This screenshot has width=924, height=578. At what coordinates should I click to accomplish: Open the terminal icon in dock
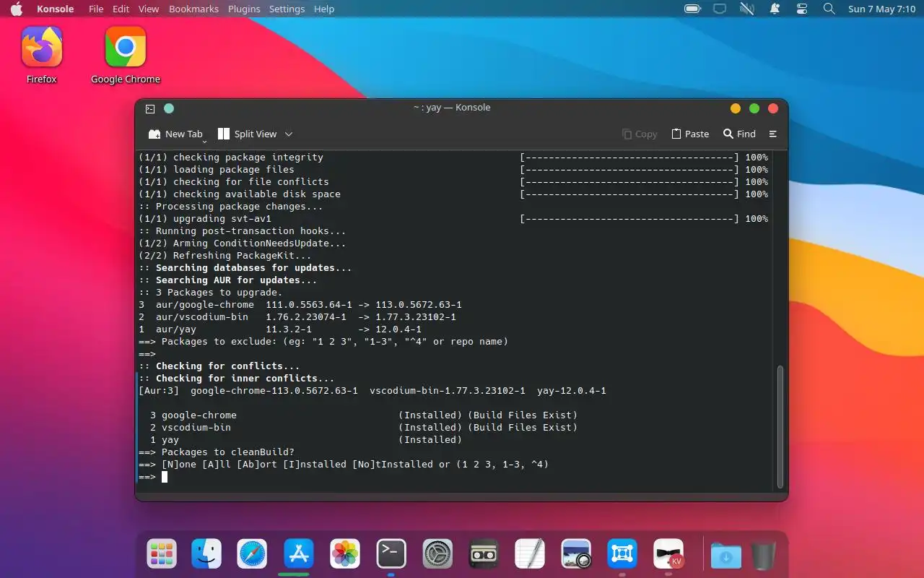pos(391,554)
